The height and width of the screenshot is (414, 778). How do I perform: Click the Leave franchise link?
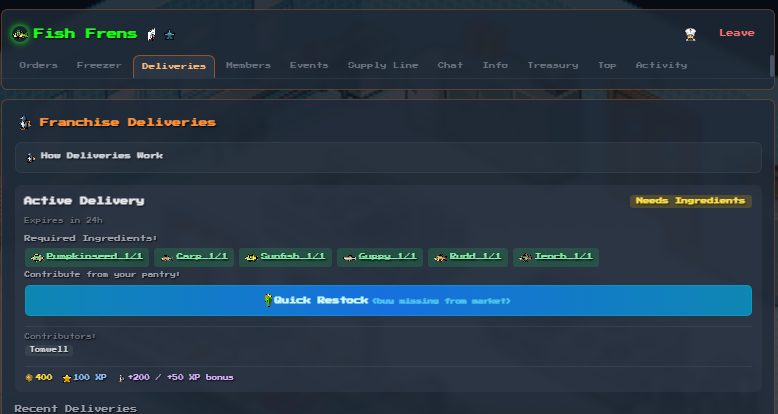(x=736, y=33)
